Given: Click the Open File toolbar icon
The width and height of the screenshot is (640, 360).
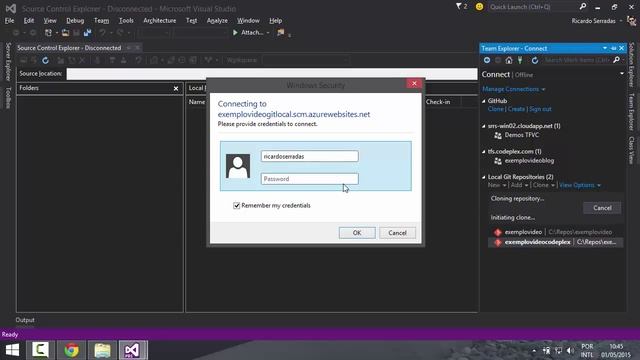Looking at the screenshot, I should click(65, 33).
